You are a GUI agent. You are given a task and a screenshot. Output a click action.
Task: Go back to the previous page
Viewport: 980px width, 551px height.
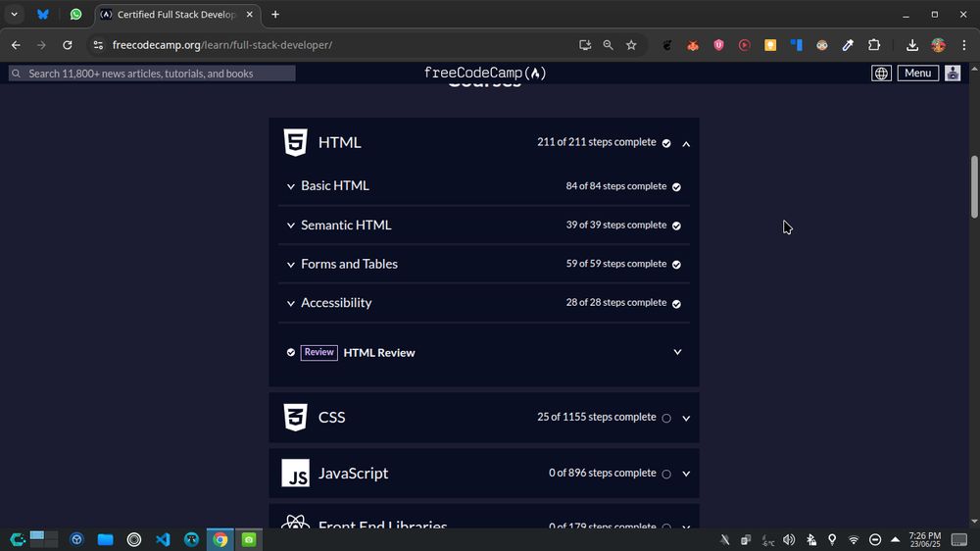pyautogui.click(x=16, y=45)
